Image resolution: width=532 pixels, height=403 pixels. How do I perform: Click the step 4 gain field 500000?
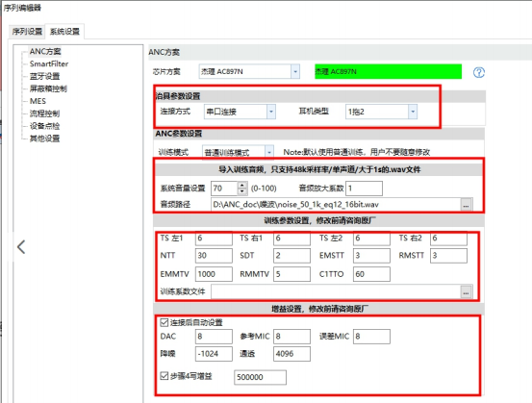point(260,377)
